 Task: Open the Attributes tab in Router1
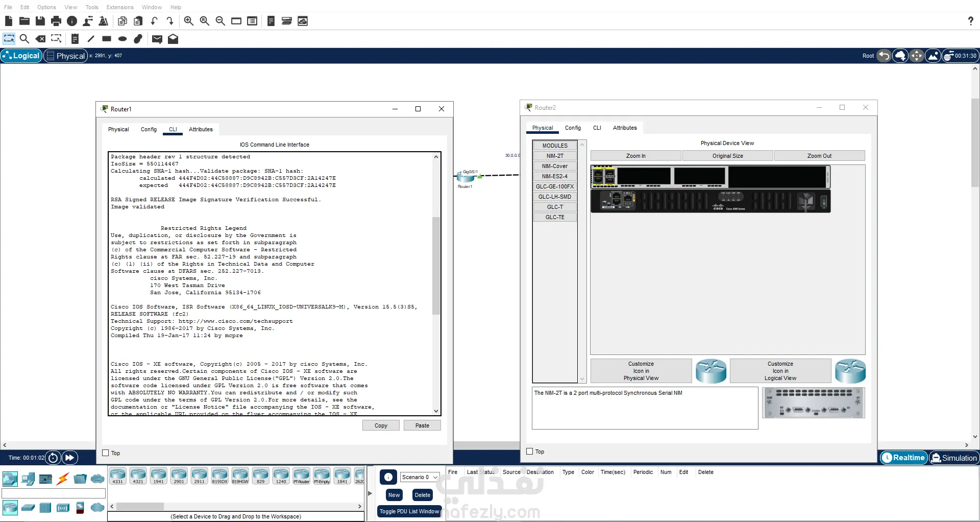(x=201, y=129)
